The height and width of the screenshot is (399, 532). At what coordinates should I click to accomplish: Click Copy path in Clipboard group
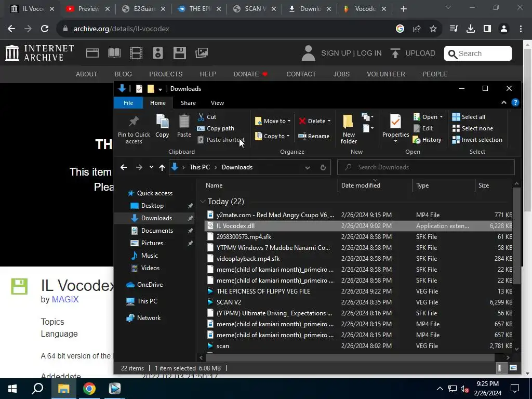[216, 128]
